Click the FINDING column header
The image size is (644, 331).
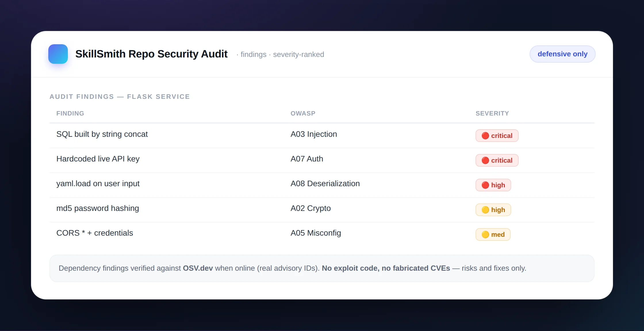[x=70, y=113]
